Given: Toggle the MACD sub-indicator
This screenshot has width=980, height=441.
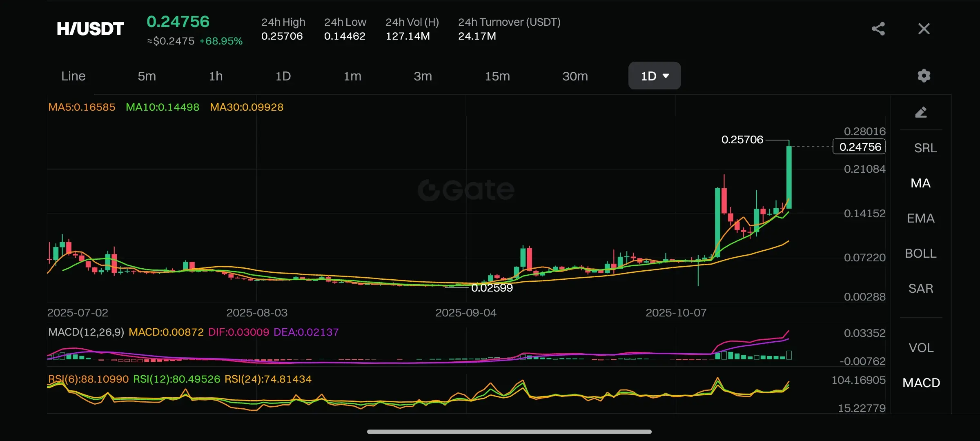Looking at the screenshot, I should tap(921, 383).
